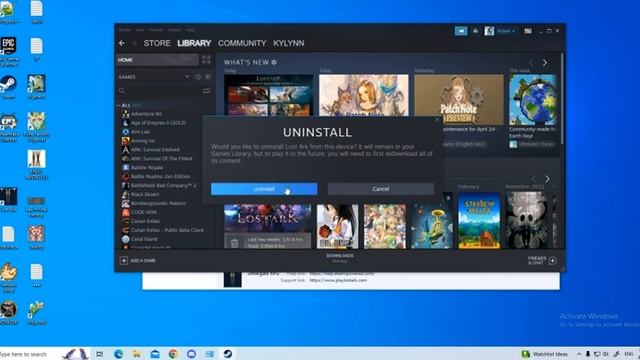Switch to the library collections grid view
Screen dimensions: 640x360
point(206,60)
